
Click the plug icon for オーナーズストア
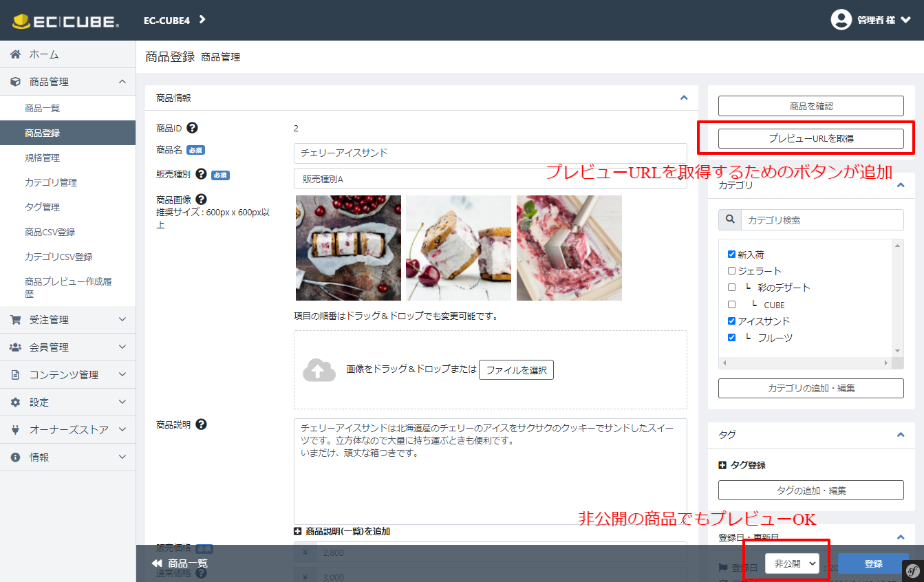pos(15,430)
